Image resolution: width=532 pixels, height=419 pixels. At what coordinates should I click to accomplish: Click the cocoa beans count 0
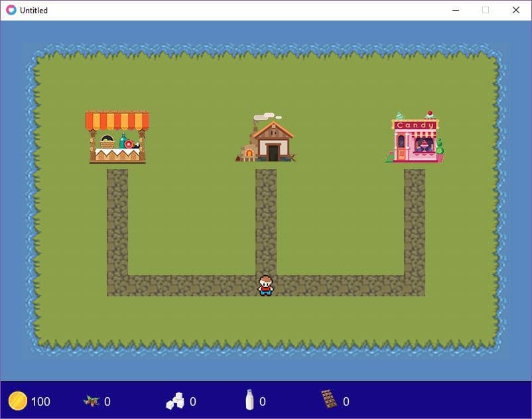[x=107, y=401]
